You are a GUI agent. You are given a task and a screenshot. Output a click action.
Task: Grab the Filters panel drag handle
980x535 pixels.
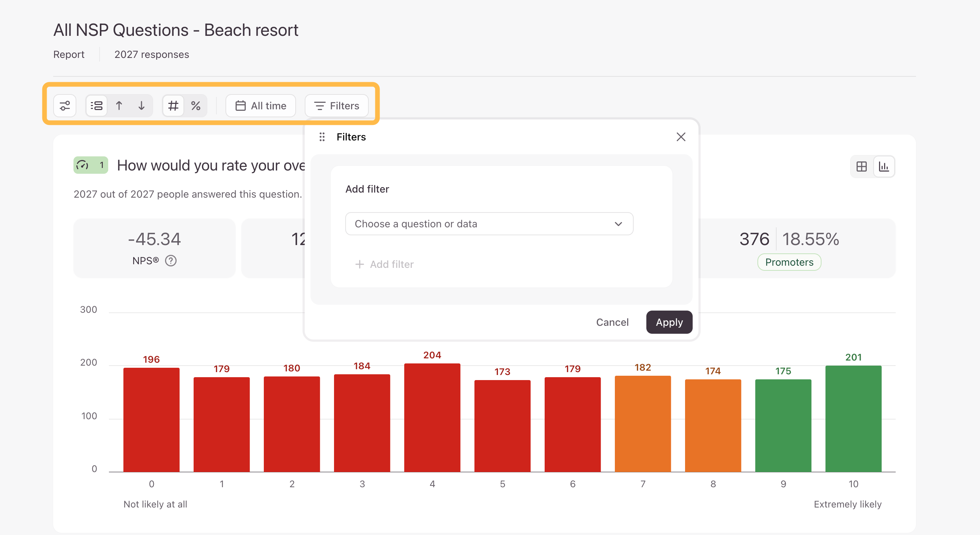point(322,136)
